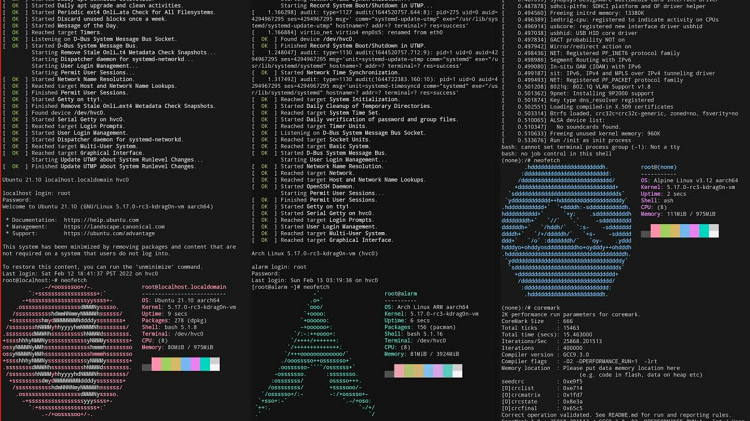Click the 'Uptime: 9 secs' line
Viewport: 750px width, 421px height.
click(165, 314)
